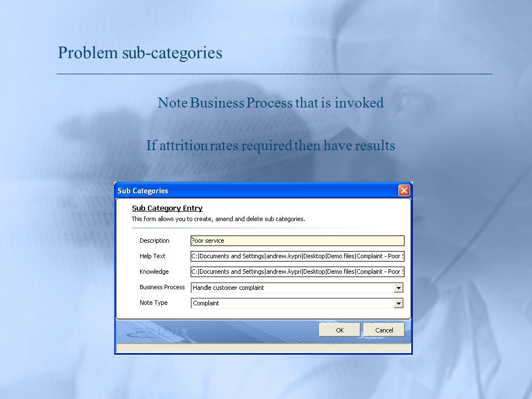Click the Description label
Viewport: 532px width, 399px height.
pos(155,241)
